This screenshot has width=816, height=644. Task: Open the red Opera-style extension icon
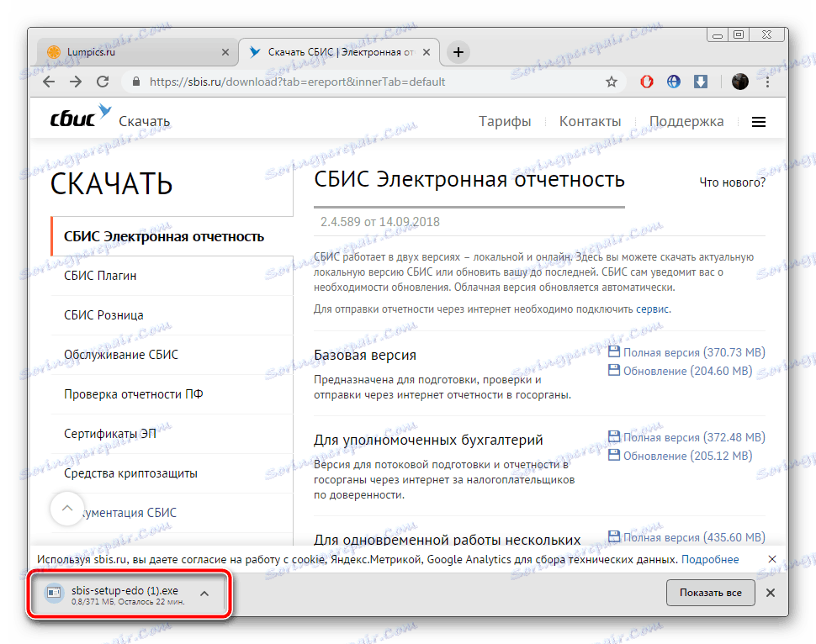pyautogui.click(x=646, y=82)
